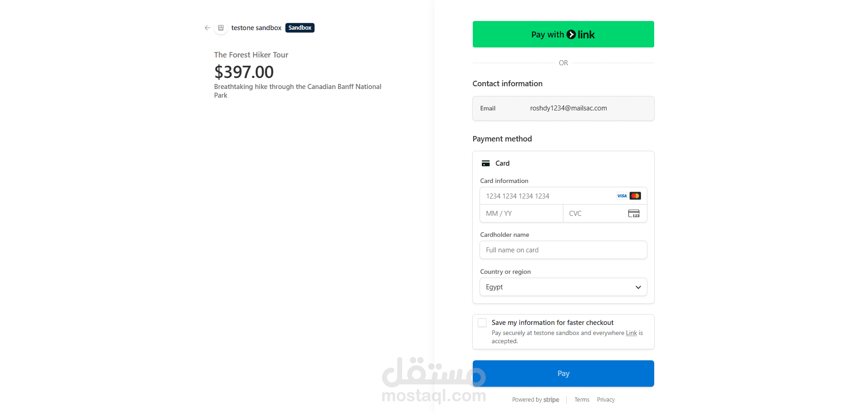Enable Save my information for faster checkout
The image size is (868, 413).
(482, 323)
